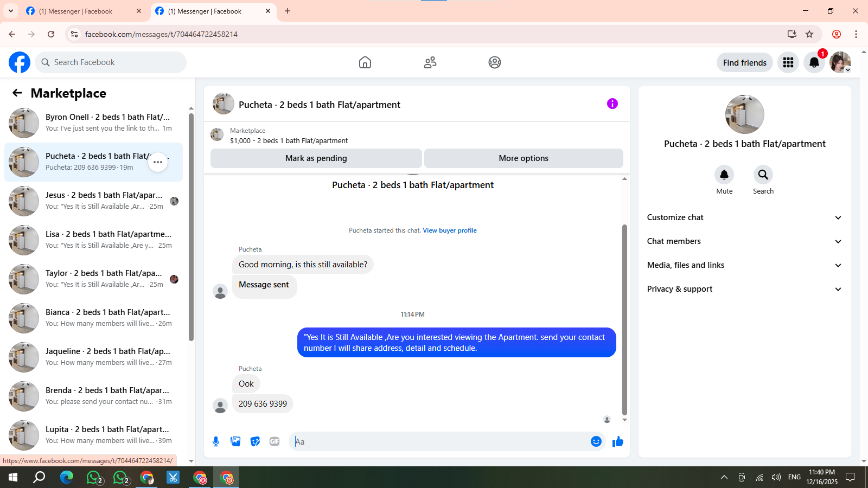Open the Lisa conversation
The height and width of the screenshot is (488, 868).
coord(93,240)
